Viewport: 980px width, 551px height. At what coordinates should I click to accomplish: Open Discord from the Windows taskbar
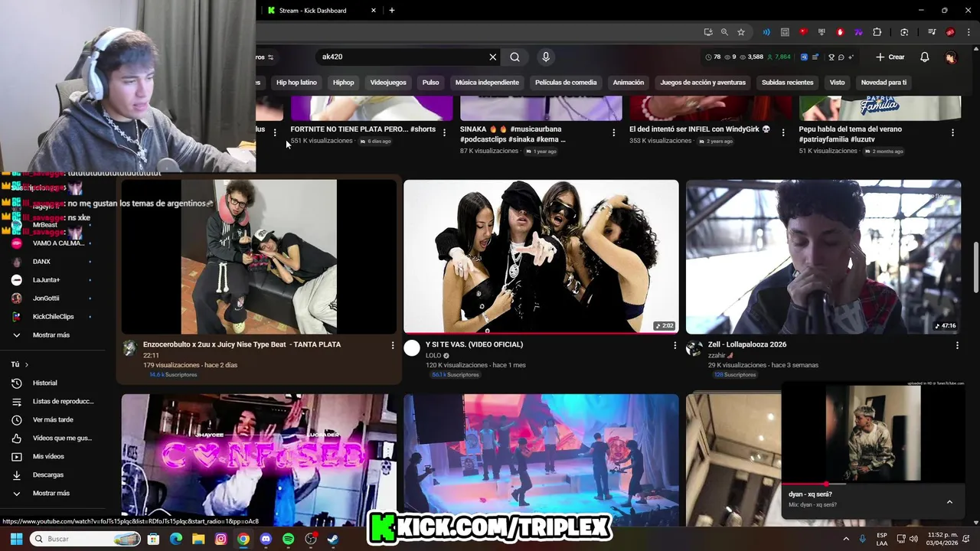tap(266, 539)
